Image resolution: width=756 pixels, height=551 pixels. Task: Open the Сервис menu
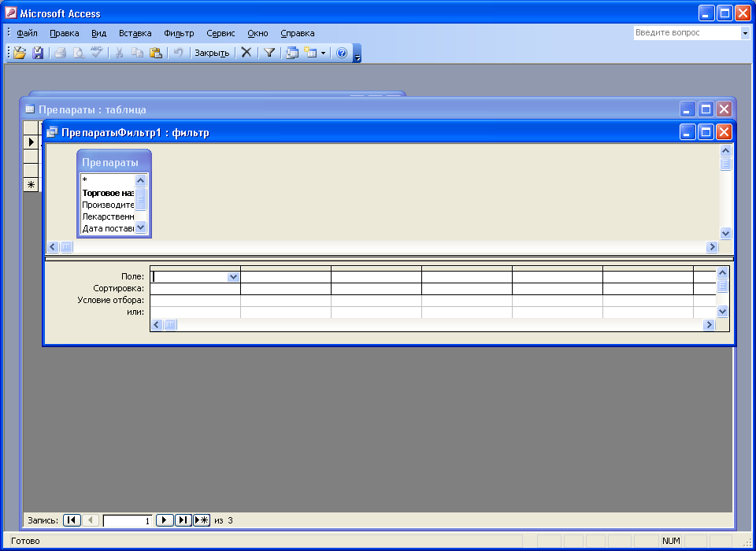click(x=220, y=33)
